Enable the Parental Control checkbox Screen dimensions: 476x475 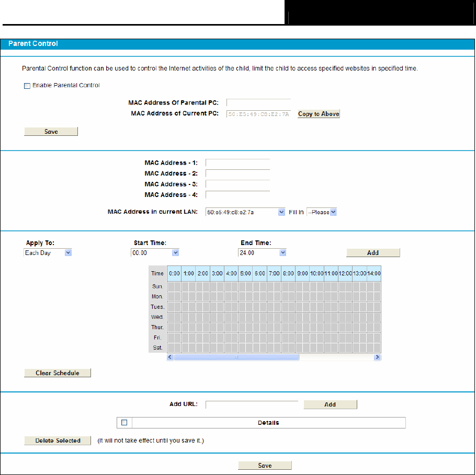coord(27,86)
